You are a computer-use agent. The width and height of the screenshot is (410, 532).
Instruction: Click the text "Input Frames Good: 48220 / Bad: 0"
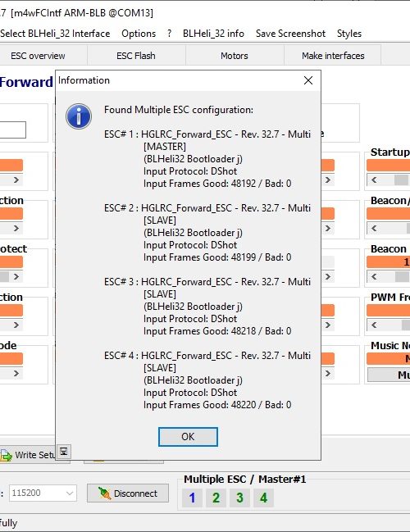pos(217,405)
